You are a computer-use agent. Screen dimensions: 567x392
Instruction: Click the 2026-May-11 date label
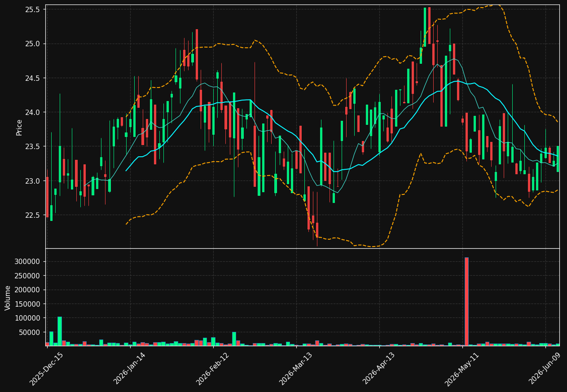[462, 369]
